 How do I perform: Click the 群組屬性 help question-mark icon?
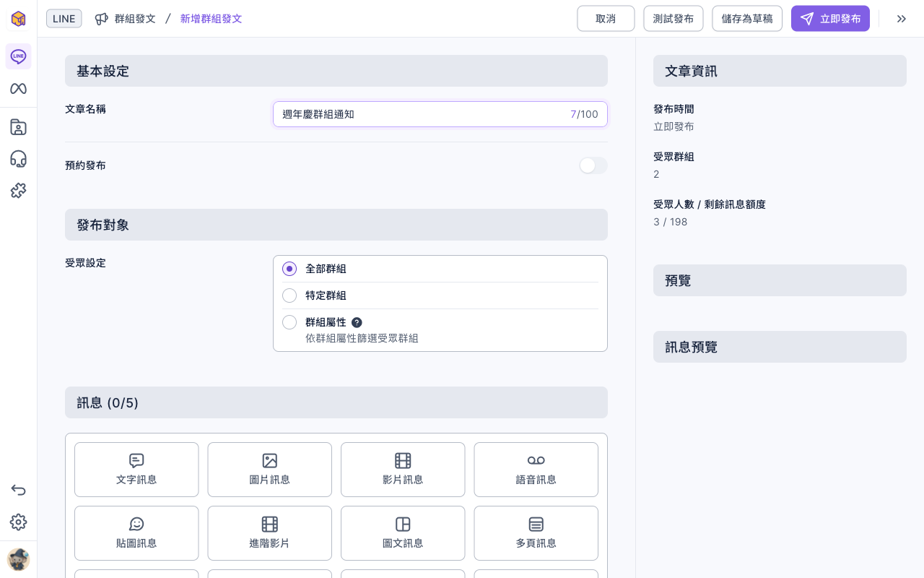357,322
